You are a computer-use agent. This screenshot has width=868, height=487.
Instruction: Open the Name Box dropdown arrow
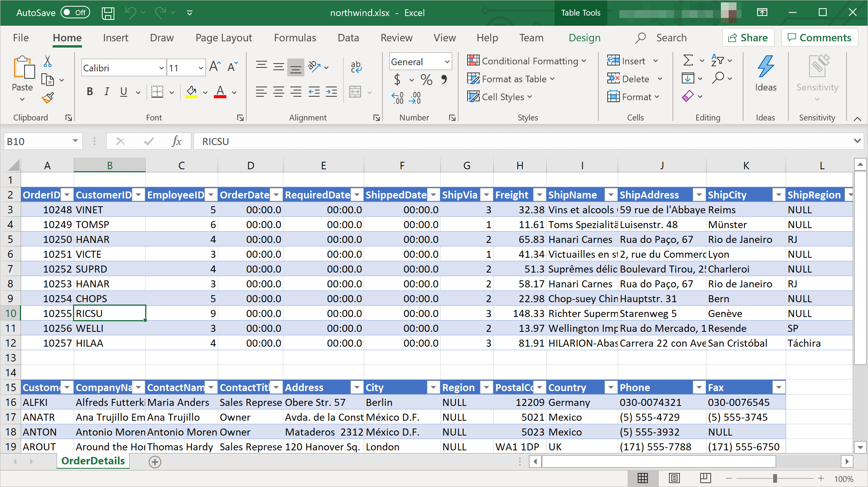75,141
